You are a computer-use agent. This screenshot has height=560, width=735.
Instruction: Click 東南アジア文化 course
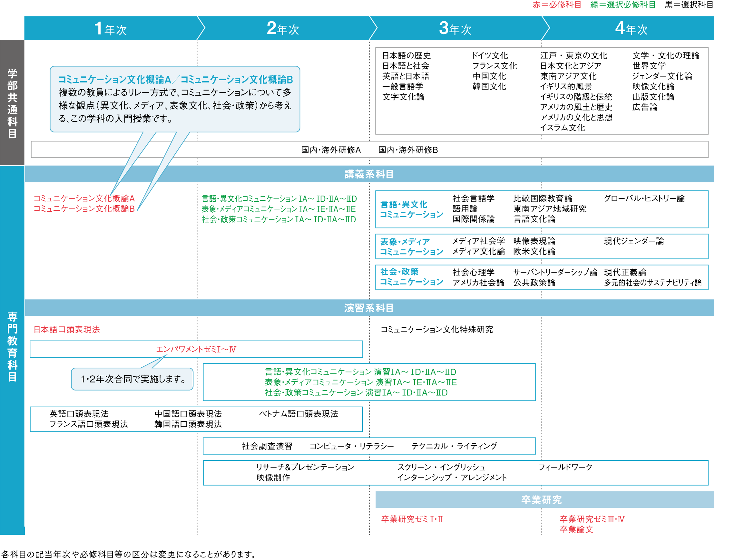coord(568,76)
